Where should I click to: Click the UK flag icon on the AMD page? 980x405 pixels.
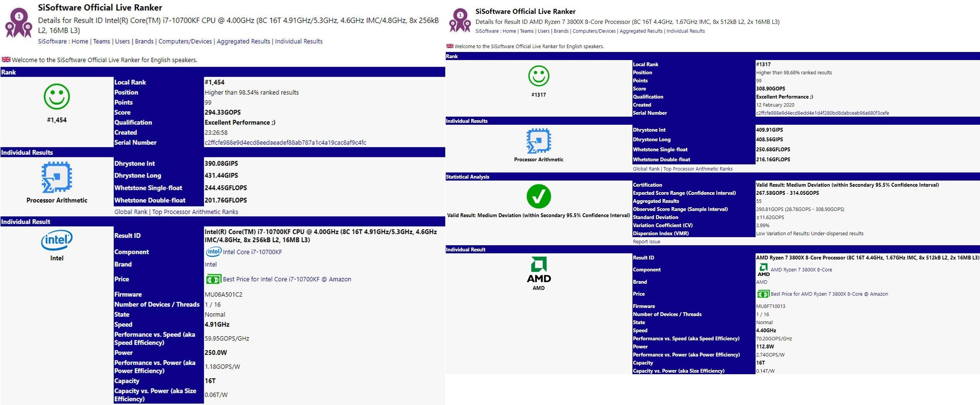(450, 46)
